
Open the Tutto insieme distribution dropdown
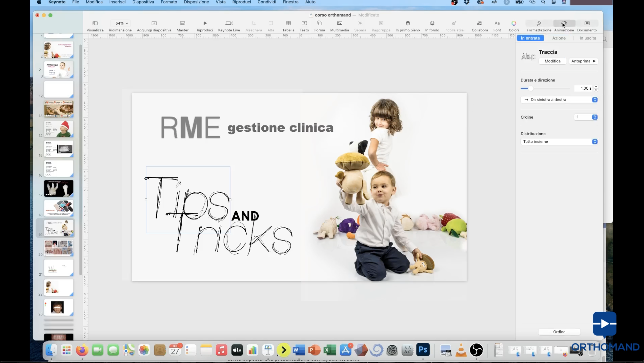(559, 141)
